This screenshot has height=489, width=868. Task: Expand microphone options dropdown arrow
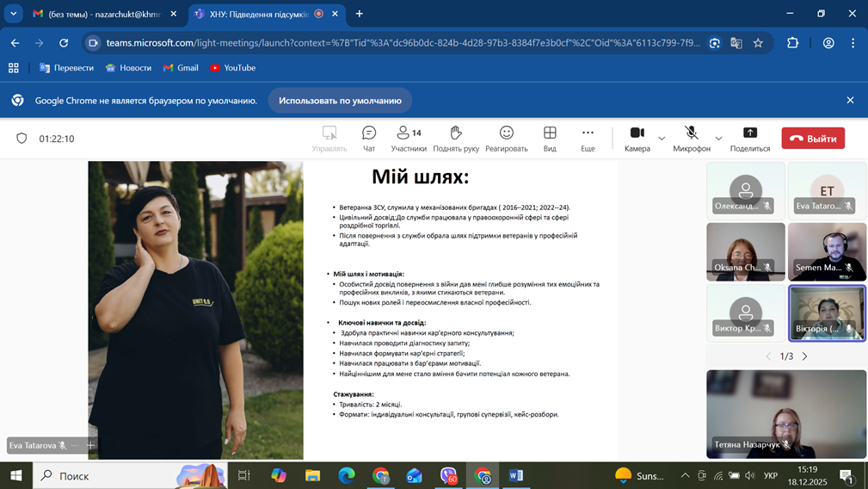pos(718,139)
